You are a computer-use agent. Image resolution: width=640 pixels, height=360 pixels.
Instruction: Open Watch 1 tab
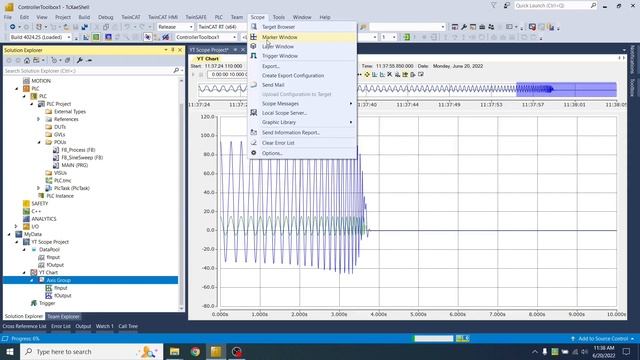pos(104,326)
